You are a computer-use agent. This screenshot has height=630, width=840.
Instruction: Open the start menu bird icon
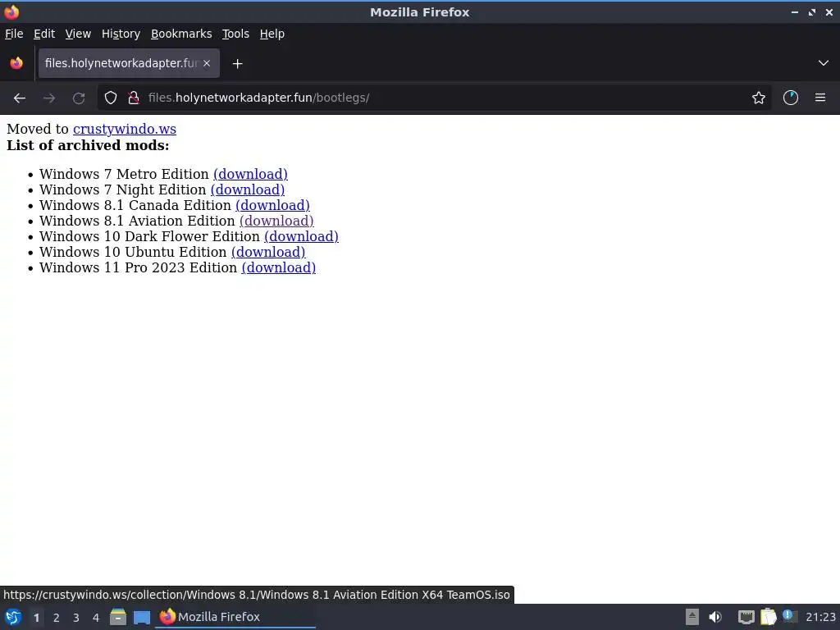(x=13, y=617)
